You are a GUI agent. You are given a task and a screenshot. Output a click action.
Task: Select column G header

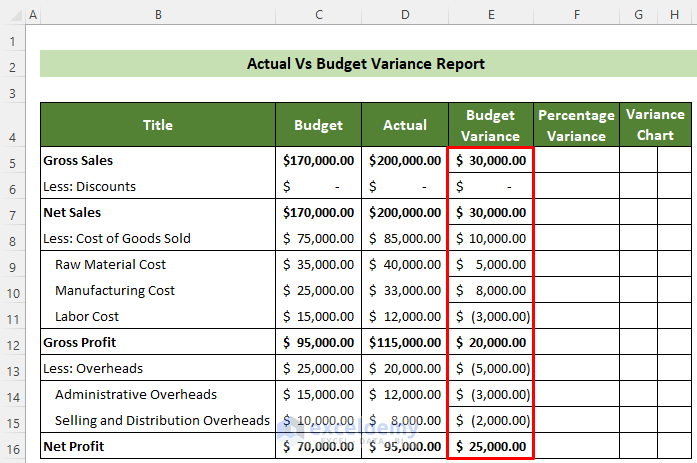pyautogui.click(x=638, y=15)
